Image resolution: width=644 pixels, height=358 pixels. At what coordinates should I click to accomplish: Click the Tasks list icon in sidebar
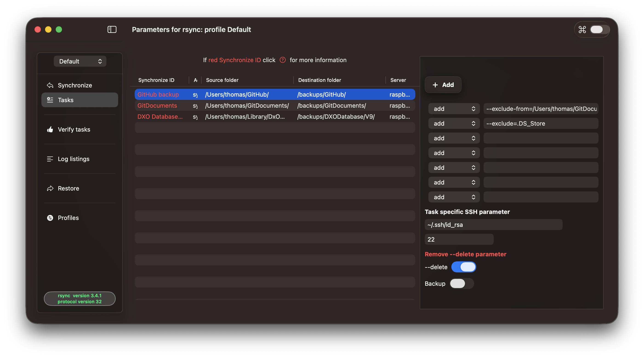pos(50,100)
